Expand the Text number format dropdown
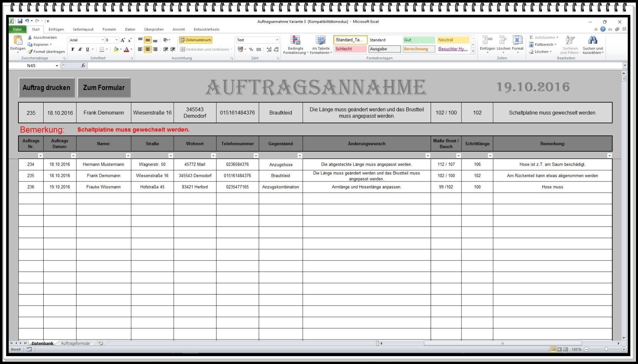Viewport: 638px width, 364px height. tap(277, 40)
